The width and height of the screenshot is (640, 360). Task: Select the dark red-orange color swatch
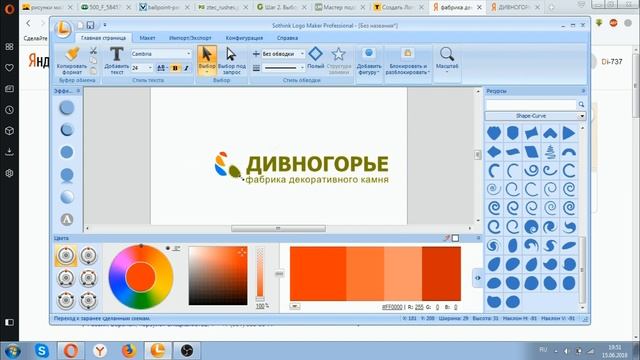pos(441,273)
